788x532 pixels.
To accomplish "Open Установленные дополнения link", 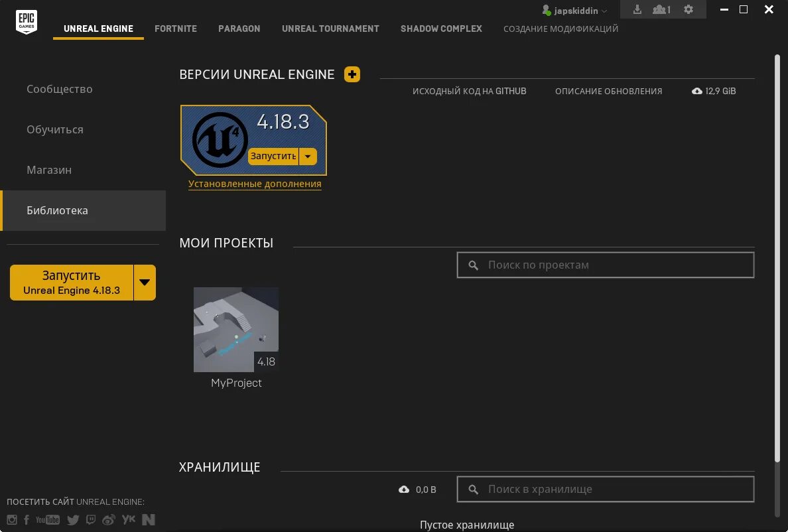I will [x=255, y=184].
